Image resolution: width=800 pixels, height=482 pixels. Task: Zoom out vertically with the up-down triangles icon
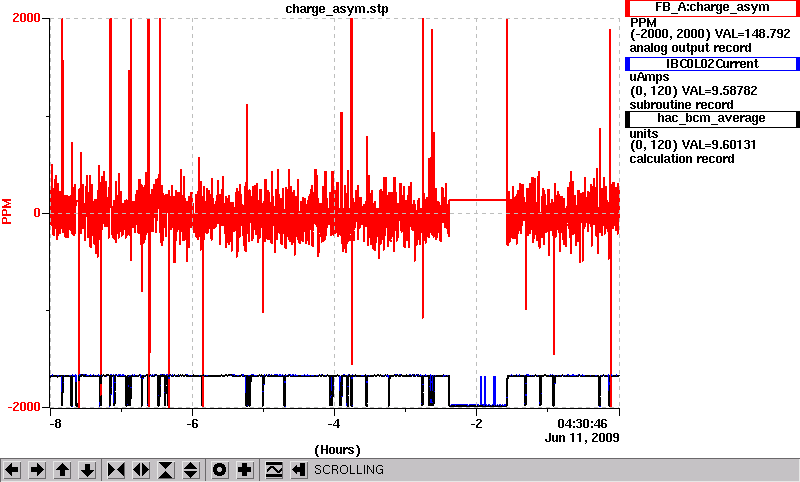191,470
